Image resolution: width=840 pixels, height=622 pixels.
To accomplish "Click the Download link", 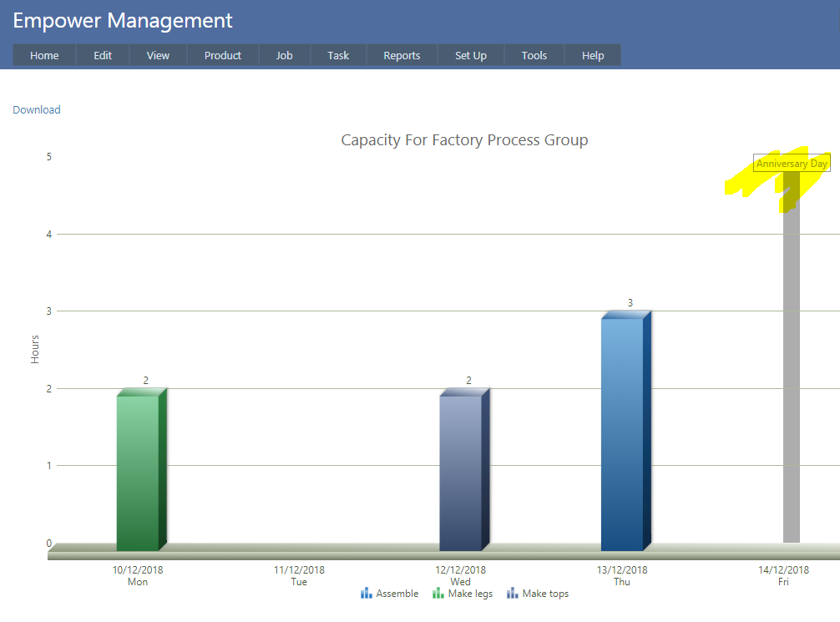I will 37,110.
